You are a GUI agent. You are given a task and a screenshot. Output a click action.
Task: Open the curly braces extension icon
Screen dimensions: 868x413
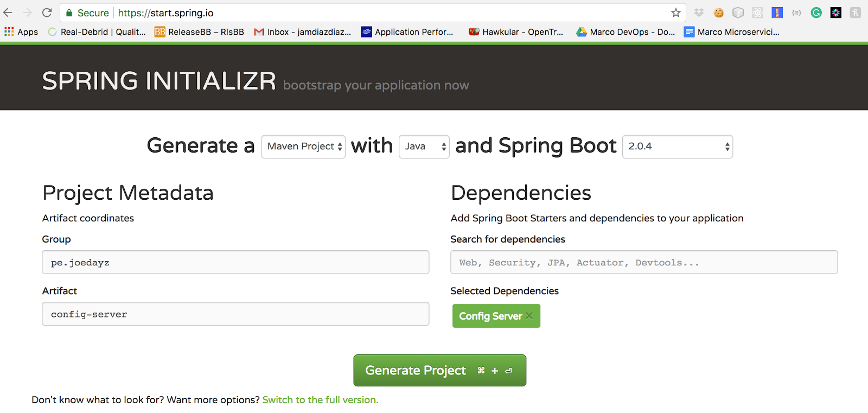[796, 12]
